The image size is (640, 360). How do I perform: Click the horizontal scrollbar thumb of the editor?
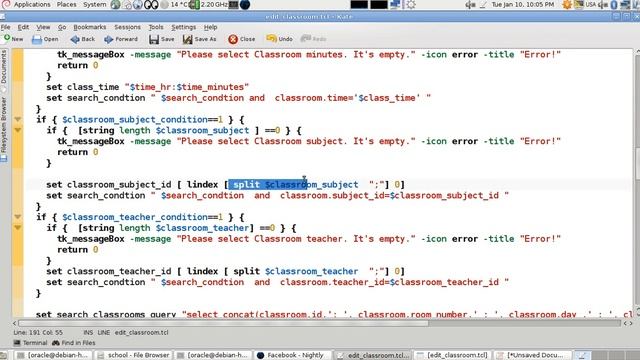pos(224,323)
